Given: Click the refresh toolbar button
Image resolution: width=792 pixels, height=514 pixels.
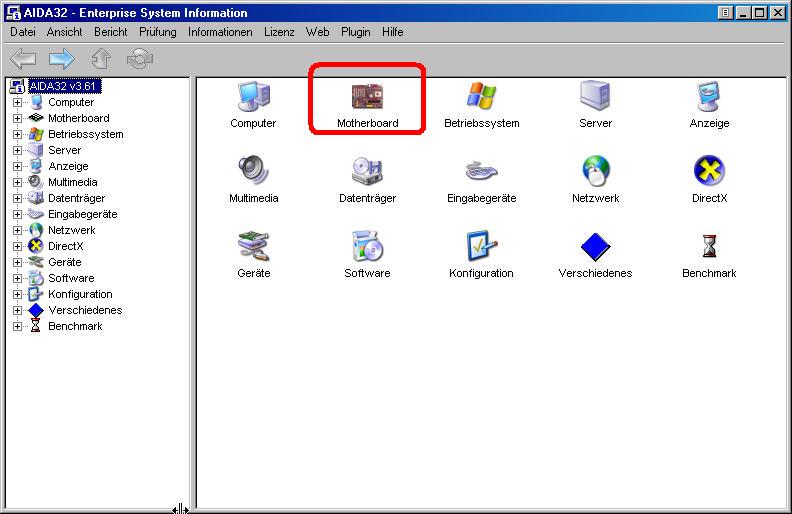Looking at the screenshot, I should (x=140, y=60).
